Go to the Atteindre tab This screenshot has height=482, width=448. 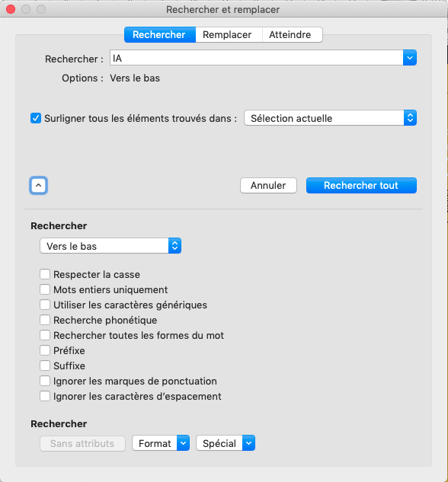(x=290, y=34)
